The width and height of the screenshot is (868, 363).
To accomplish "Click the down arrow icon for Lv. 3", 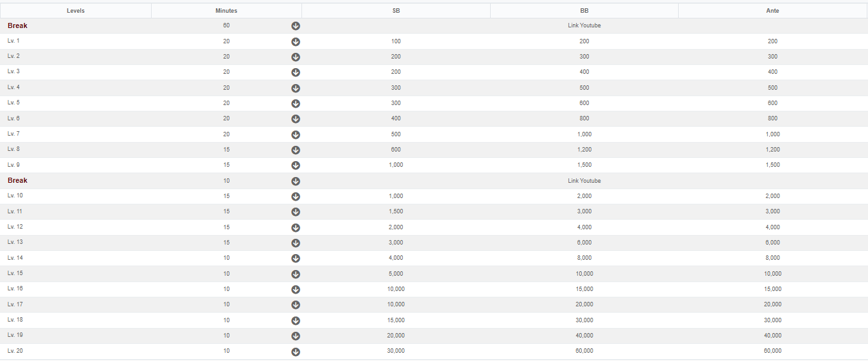I will tap(296, 72).
